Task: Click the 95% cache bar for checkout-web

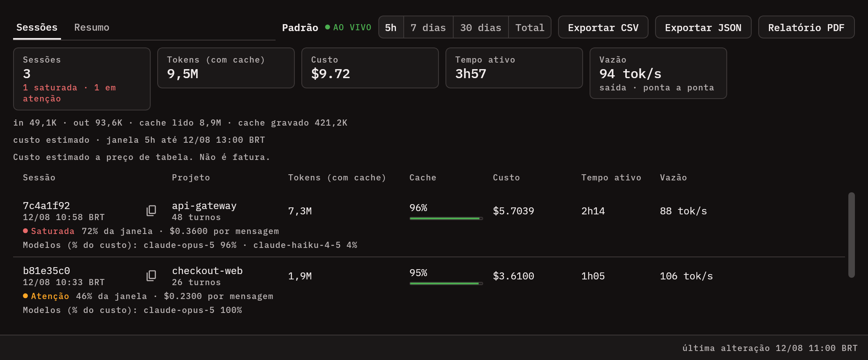Action: click(446, 283)
